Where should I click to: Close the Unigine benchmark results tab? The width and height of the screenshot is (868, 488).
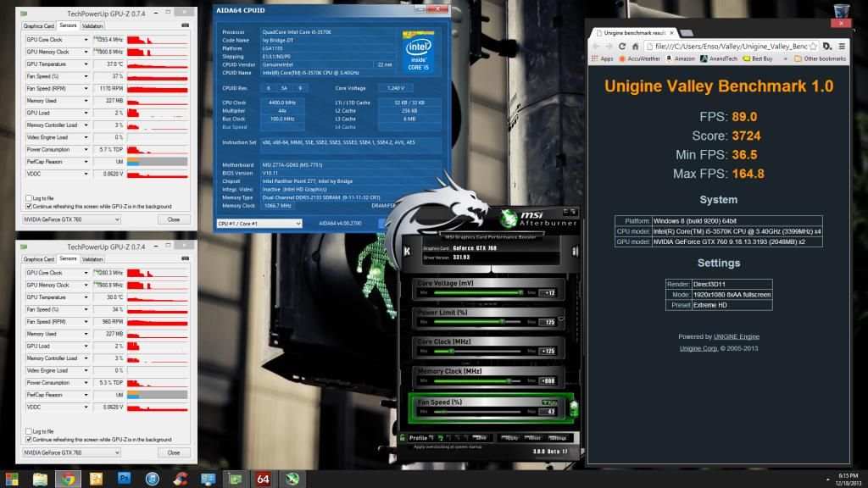point(671,33)
